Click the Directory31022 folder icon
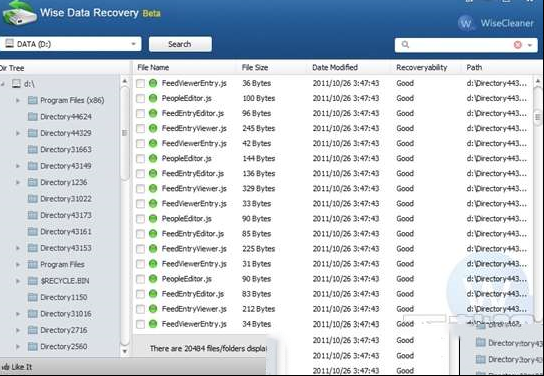This screenshot has height=376, width=544. coord(33,199)
